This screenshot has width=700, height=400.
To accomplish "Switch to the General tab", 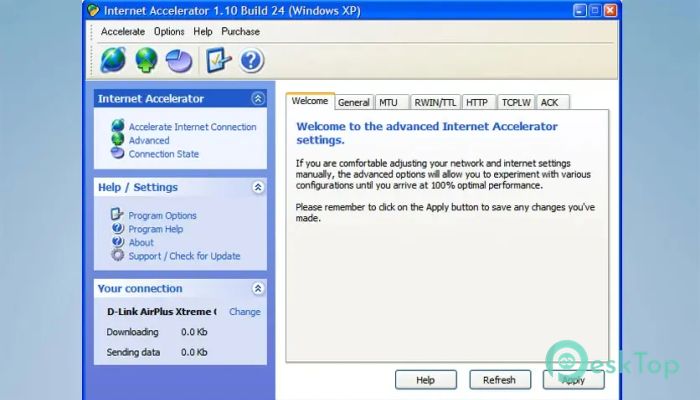I will (354, 103).
